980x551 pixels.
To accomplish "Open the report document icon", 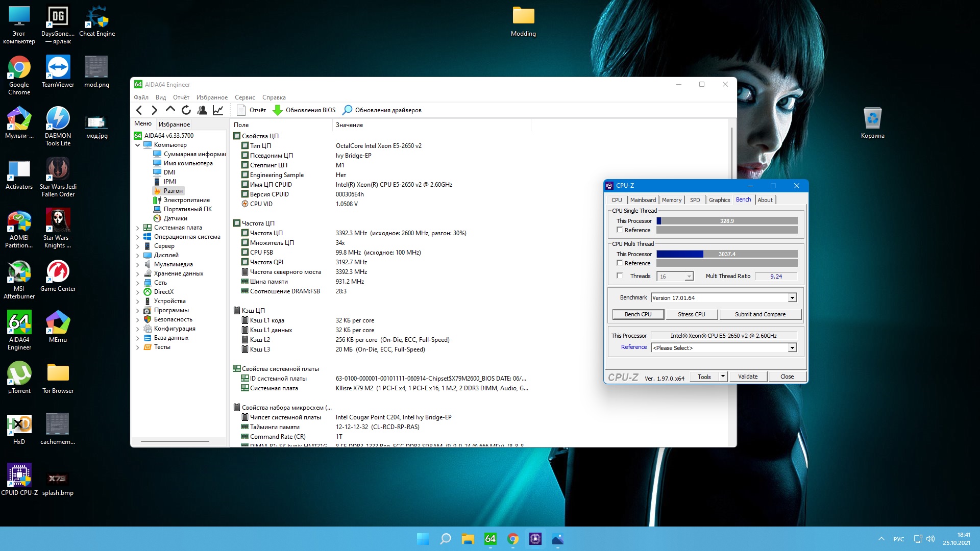I will pyautogui.click(x=241, y=110).
